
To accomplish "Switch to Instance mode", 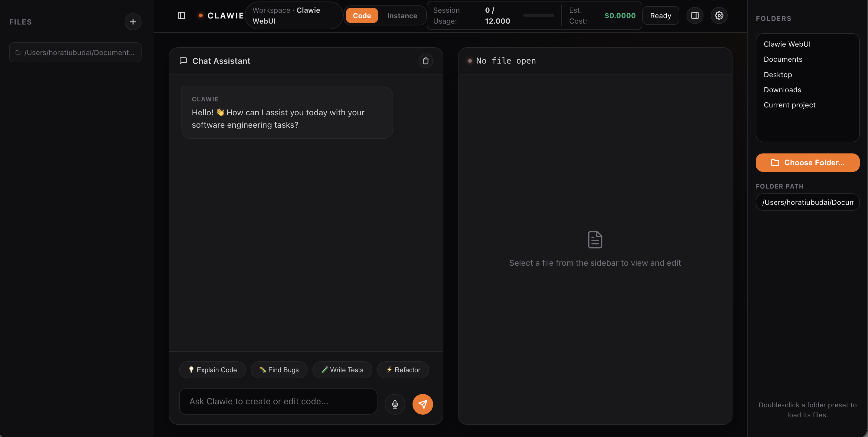I will (x=402, y=15).
